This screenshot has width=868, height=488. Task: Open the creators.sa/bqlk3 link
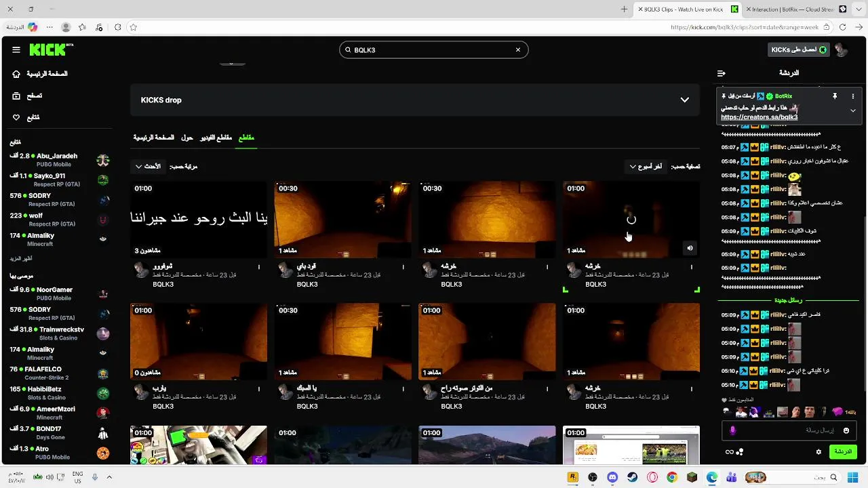[x=759, y=117]
